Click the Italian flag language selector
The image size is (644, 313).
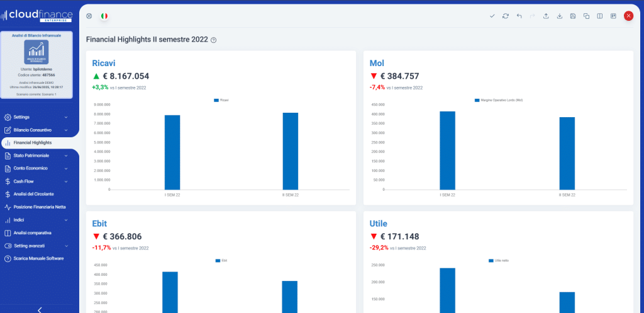(104, 16)
